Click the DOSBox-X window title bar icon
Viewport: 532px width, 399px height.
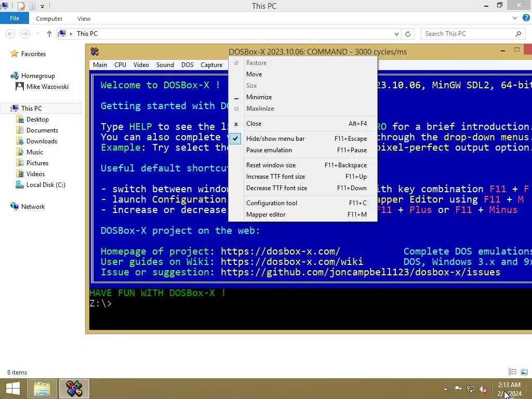(95, 51)
